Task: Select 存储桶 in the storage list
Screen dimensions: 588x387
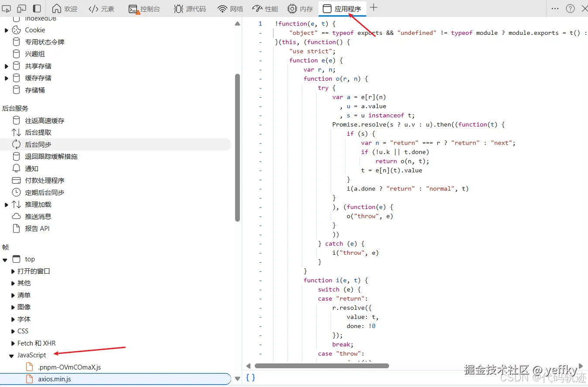Action: click(x=35, y=90)
